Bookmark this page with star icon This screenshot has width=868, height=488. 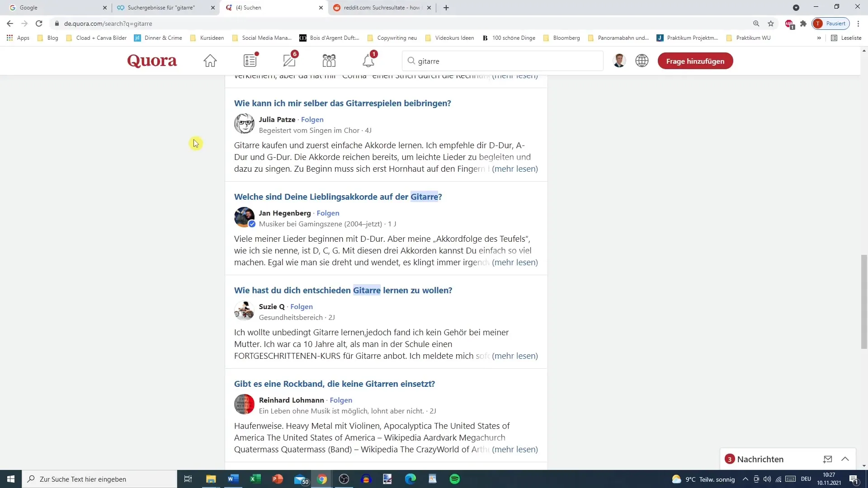coord(771,23)
